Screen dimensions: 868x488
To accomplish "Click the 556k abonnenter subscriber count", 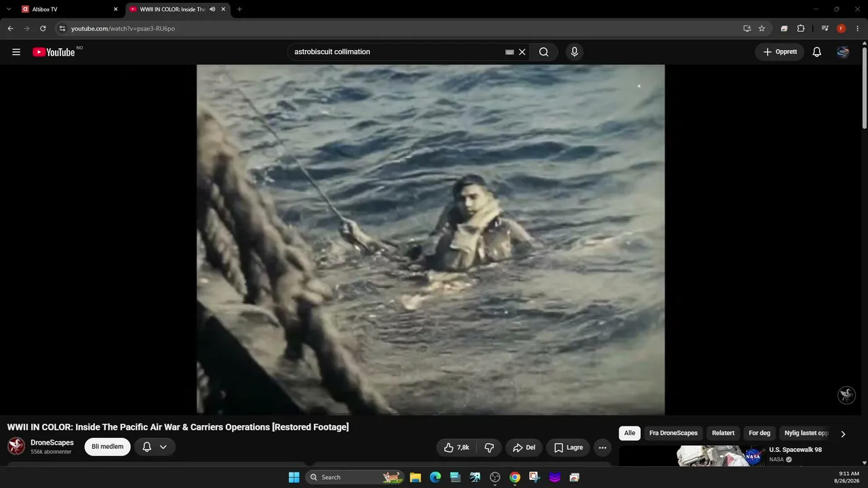I will [x=51, y=452].
